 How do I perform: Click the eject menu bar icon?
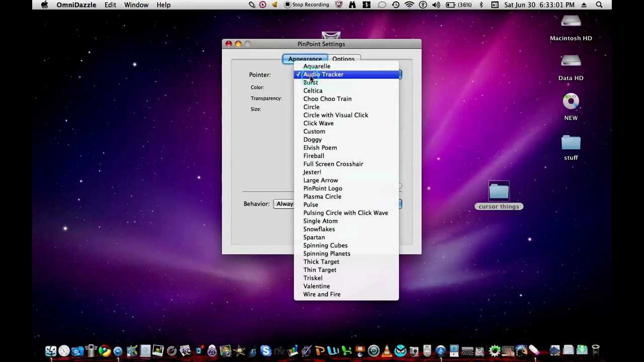tap(584, 5)
